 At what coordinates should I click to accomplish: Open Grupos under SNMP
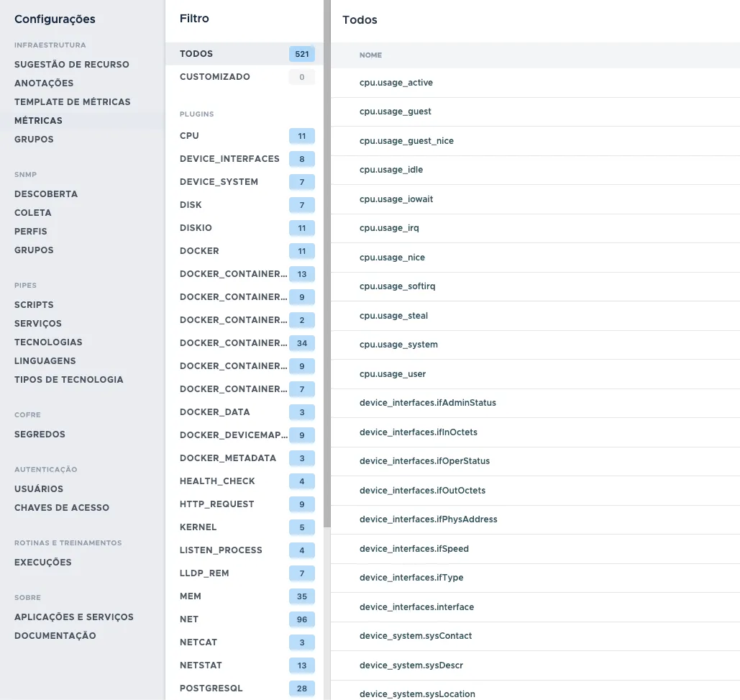(x=34, y=250)
